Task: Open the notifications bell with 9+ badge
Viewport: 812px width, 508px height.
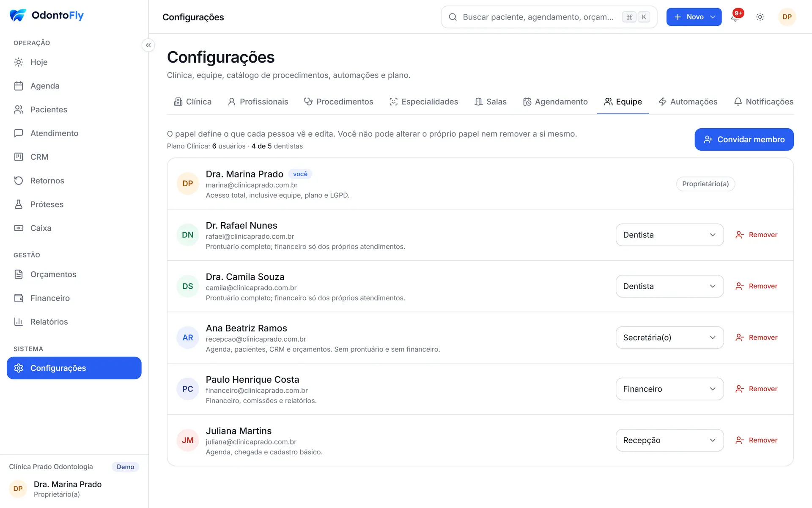Action: (x=735, y=17)
